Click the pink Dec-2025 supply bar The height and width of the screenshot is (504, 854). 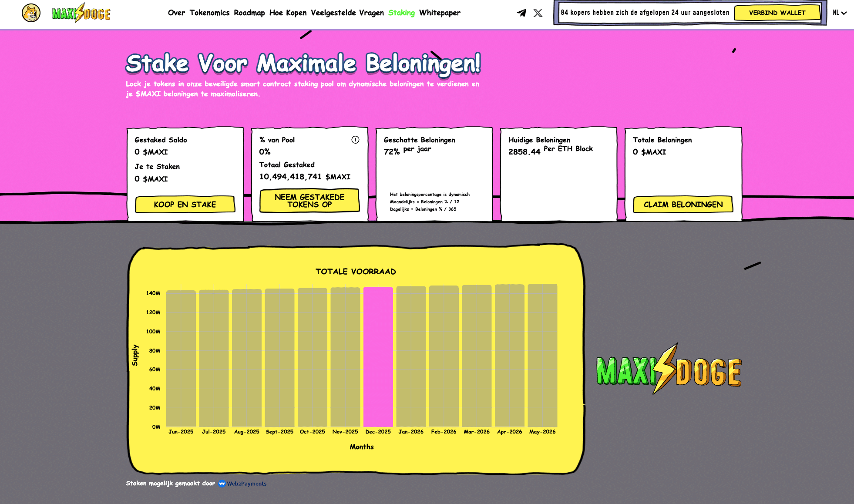coord(378,357)
